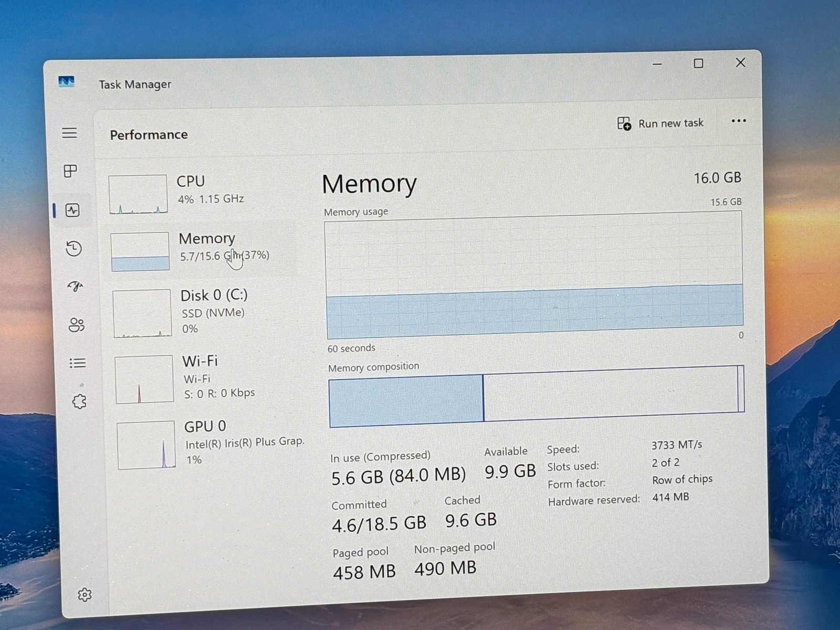The width and height of the screenshot is (840, 630).
Task: Select the Performance page icon in sidebar
Action: pyautogui.click(x=72, y=211)
